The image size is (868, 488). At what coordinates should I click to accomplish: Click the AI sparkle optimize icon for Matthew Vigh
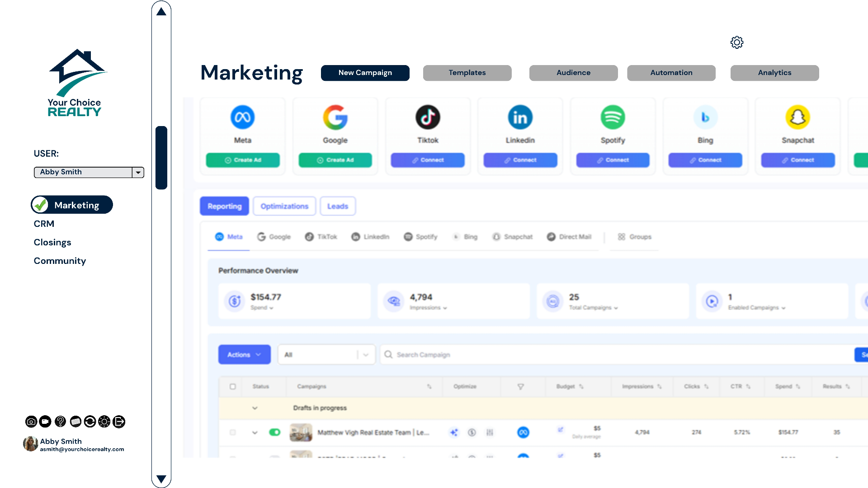[x=454, y=432]
